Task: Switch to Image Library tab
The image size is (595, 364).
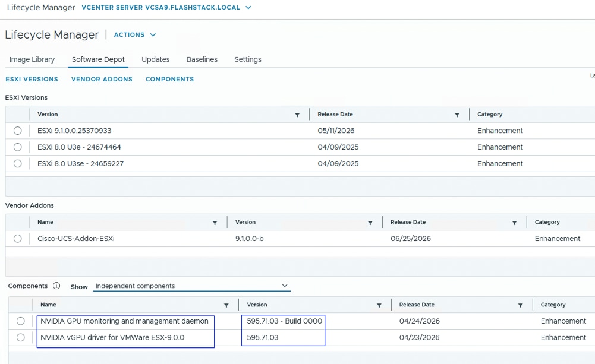Action: pos(32,59)
